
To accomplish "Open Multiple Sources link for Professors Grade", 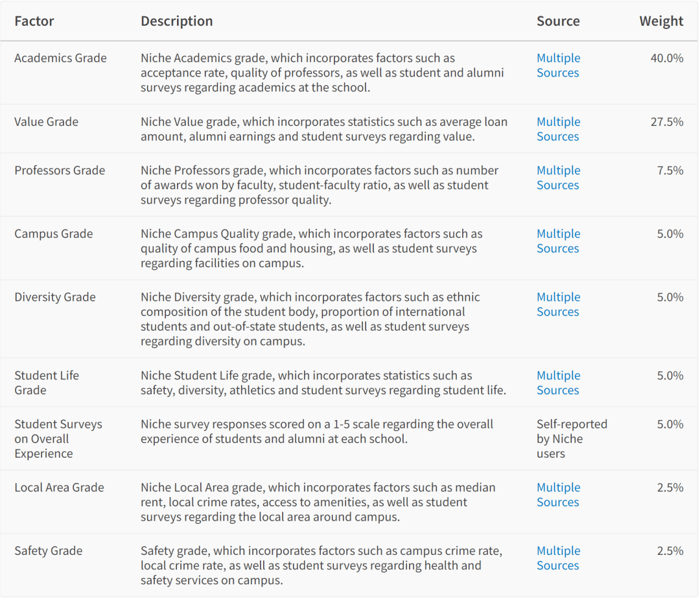I will (x=558, y=178).
